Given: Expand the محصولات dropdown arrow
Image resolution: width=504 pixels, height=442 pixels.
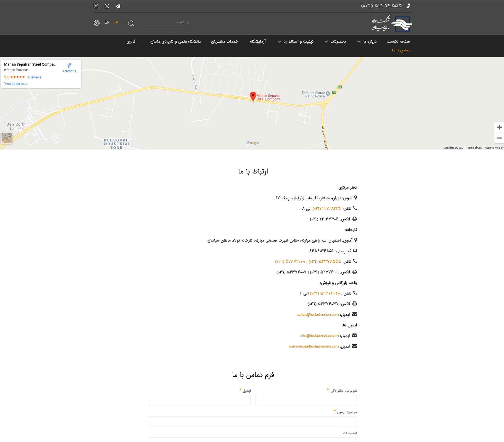Looking at the screenshot, I should click(x=326, y=42).
